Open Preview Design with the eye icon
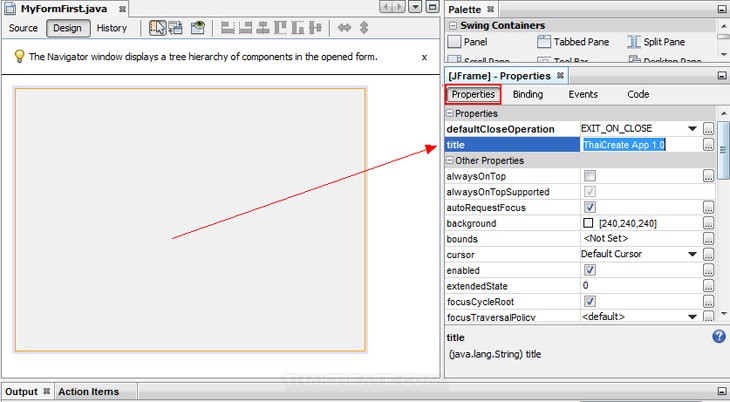The height and width of the screenshot is (402, 730). 198,28
